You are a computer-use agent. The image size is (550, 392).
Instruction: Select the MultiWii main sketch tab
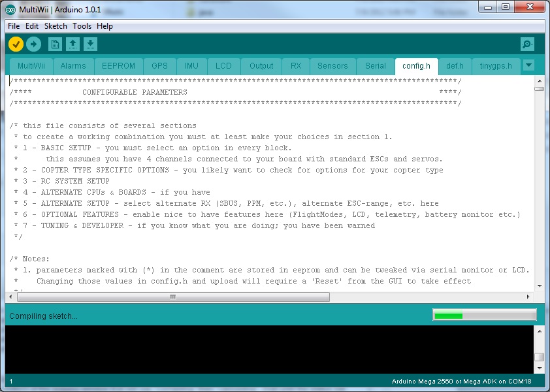[31, 66]
